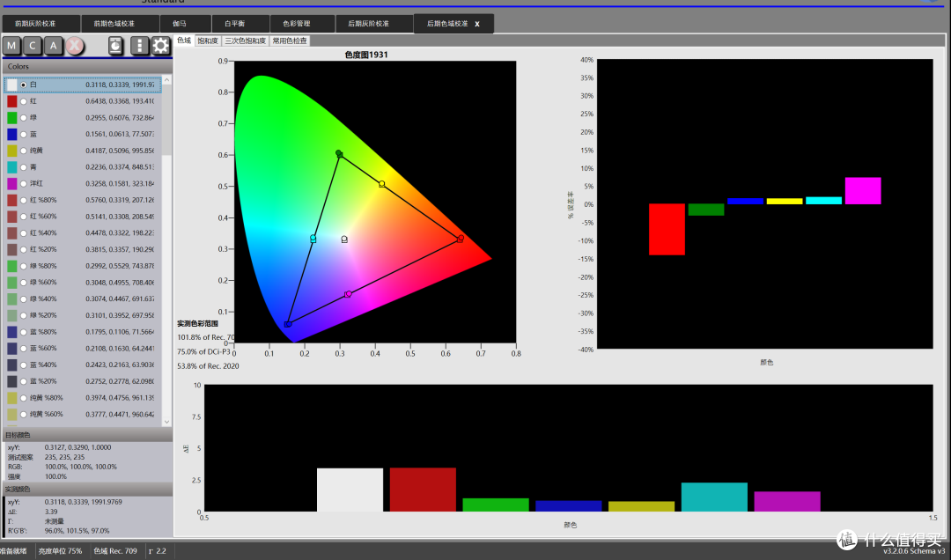Click the Colors list scroll-up arrow
The width and height of the screenshot is (951, 560).
(166, 80)
